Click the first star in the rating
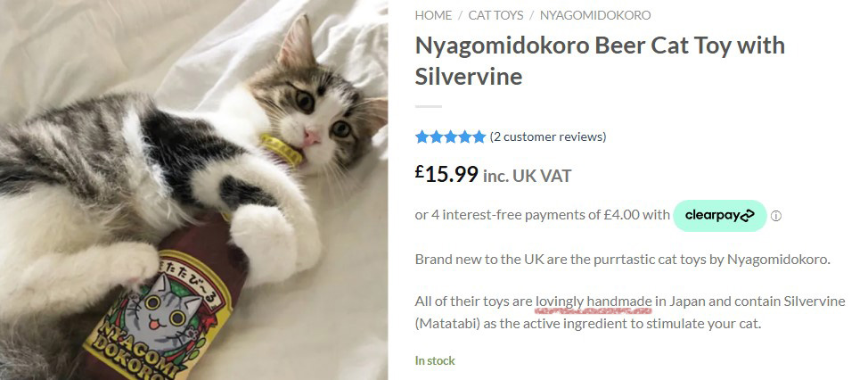 [x=422, y=136]
